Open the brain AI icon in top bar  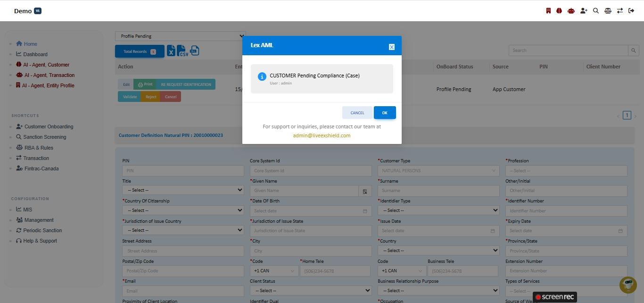559,10
